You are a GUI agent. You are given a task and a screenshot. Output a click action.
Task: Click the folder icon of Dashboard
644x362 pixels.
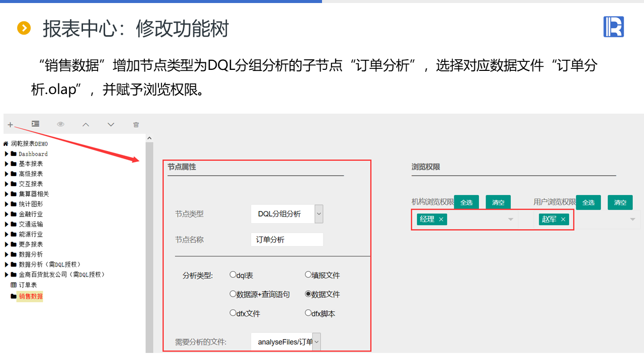coord(14,154)
